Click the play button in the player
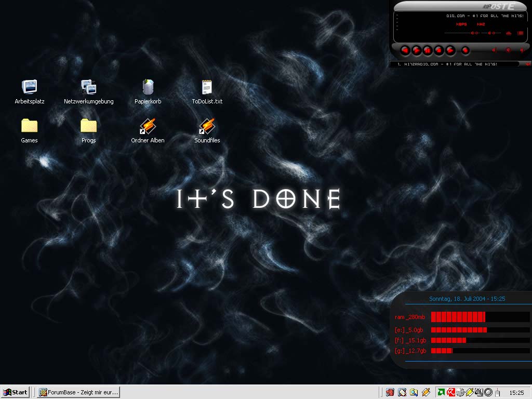The width and height of the screenshot is (532, 399). coord(416,50)
